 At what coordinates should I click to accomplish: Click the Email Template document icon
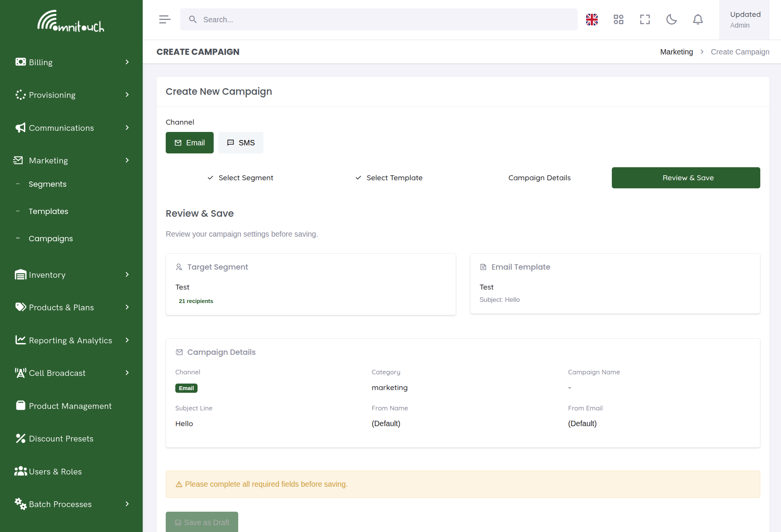(x=483, y=267)
